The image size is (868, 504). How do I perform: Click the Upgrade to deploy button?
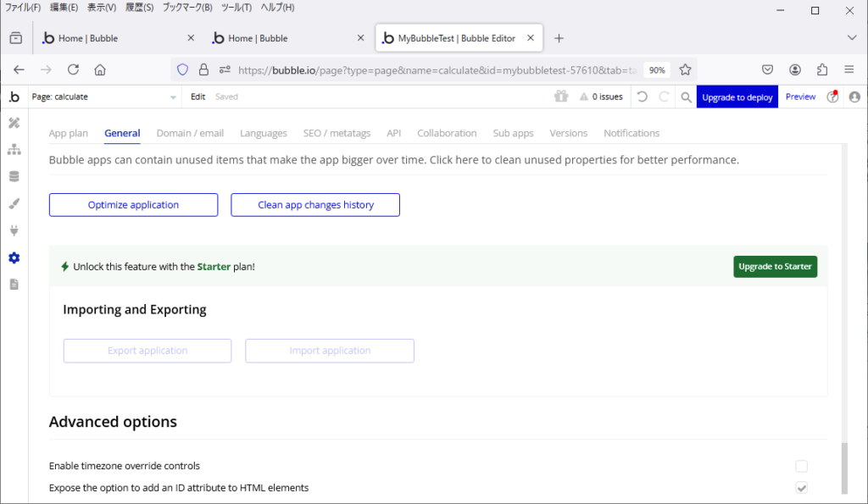point(737,97)
